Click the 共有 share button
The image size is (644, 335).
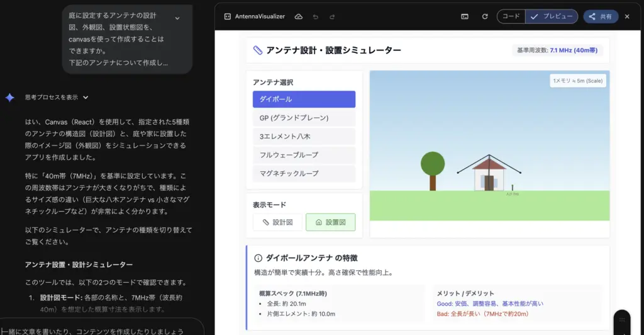600,16
